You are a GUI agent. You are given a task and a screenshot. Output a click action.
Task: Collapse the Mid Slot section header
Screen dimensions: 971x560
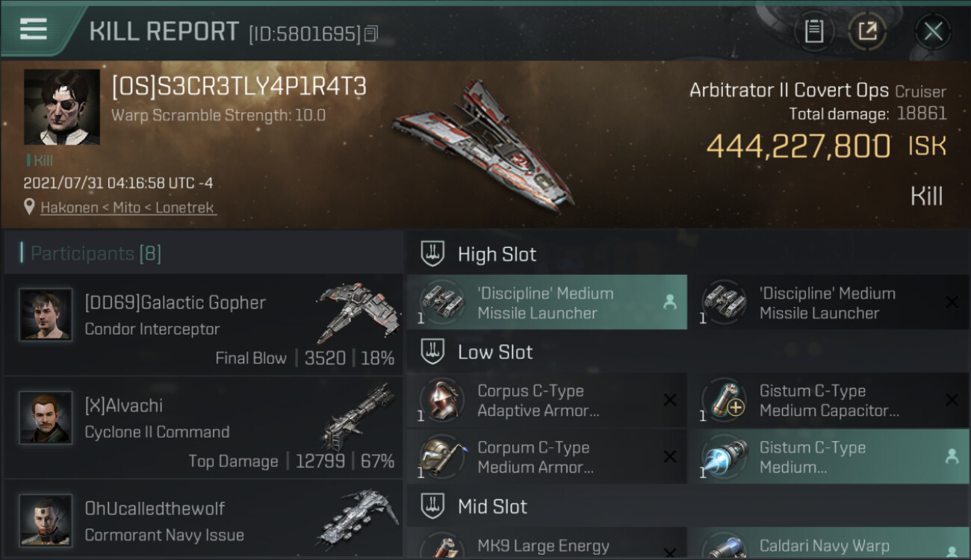(688, 507)
